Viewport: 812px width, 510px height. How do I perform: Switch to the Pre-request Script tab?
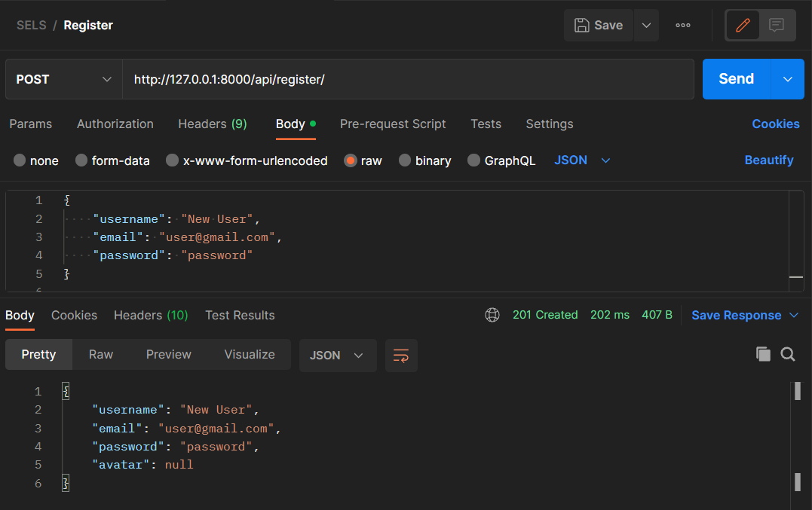[x=393, y=124]
